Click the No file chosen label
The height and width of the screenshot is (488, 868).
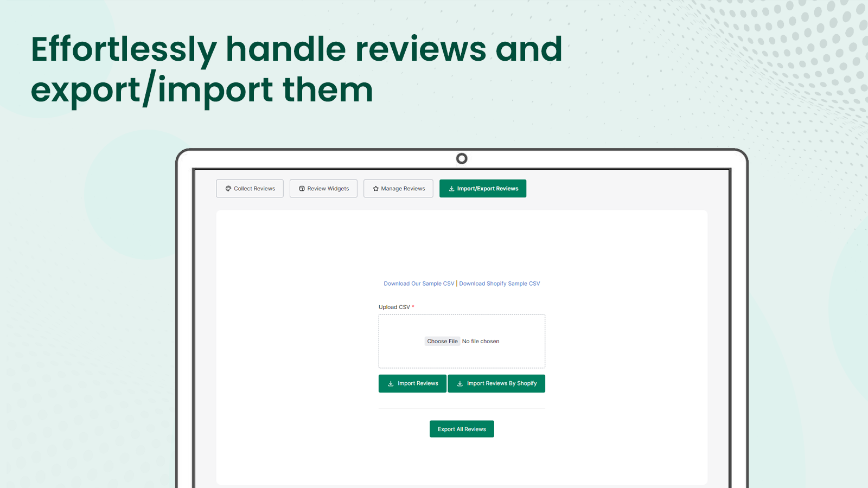point(481,341)
